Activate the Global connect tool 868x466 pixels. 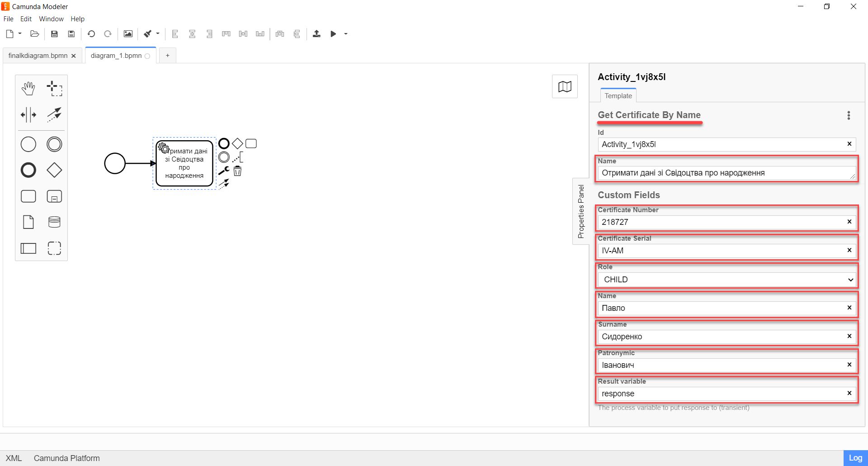click(x=54, y=114)
